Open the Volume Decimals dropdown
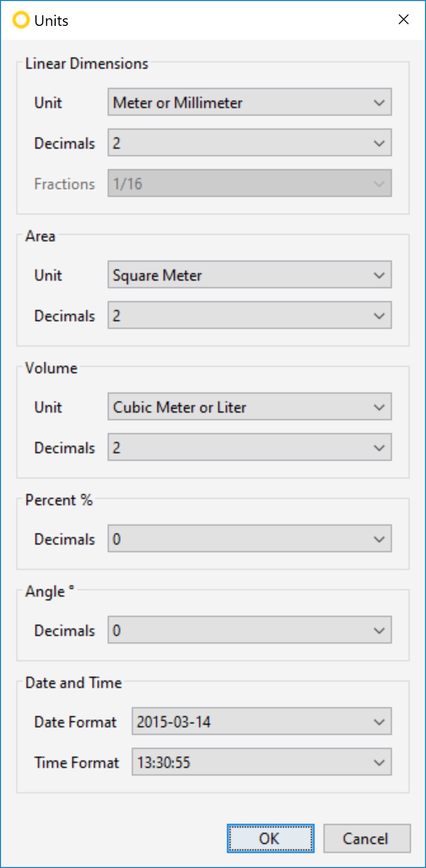 249,447
